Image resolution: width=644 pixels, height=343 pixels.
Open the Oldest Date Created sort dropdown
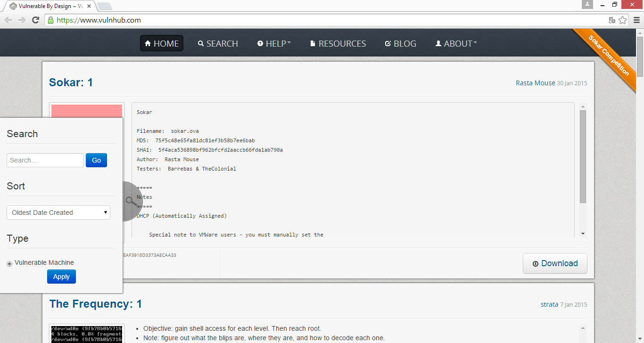tap(58, 212)
